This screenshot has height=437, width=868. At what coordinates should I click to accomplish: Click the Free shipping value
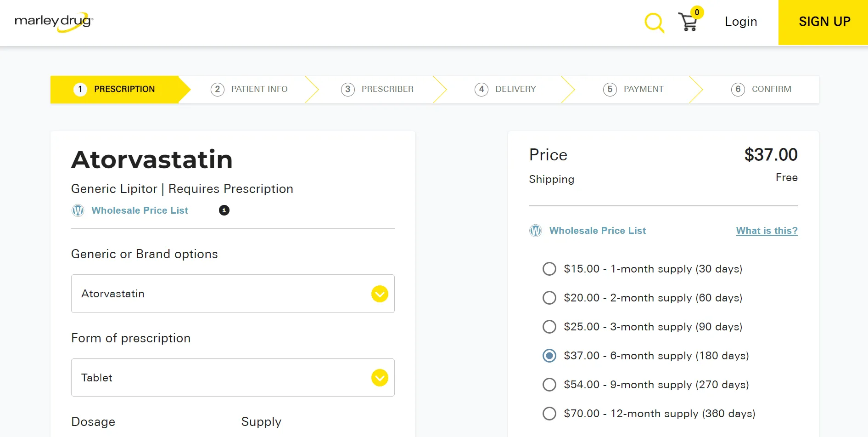tap(787, 177)
